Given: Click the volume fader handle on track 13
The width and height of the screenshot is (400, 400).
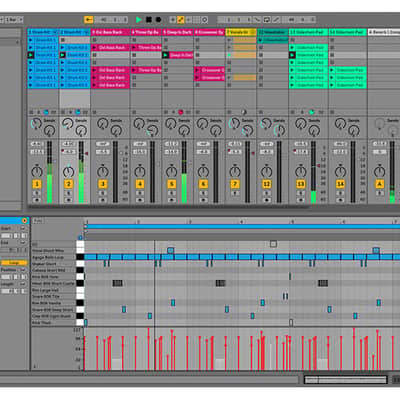Looking at the screenshot, I should click(x=319, y=166).
